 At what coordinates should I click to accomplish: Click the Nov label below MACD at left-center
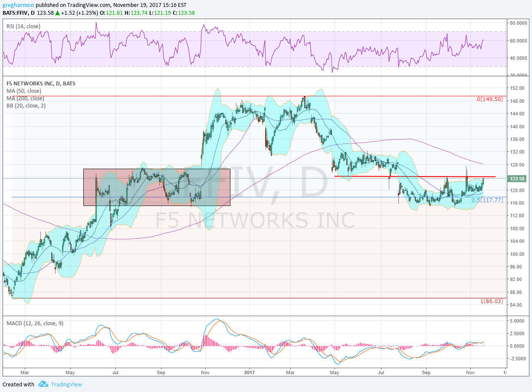coord(206,372)
